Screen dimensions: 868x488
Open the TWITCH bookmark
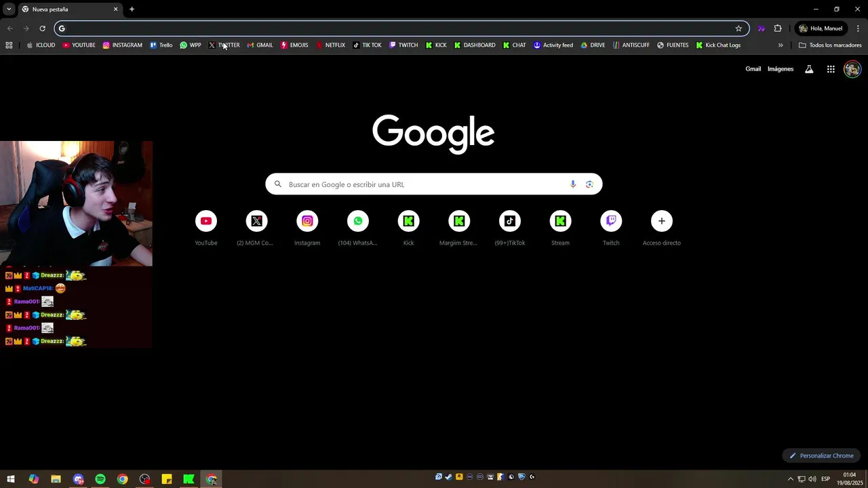coord(403,45)
